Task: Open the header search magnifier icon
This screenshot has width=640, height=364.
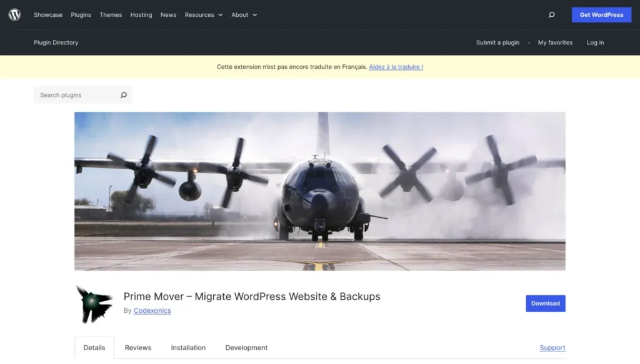Action: [x=551, y=15]
